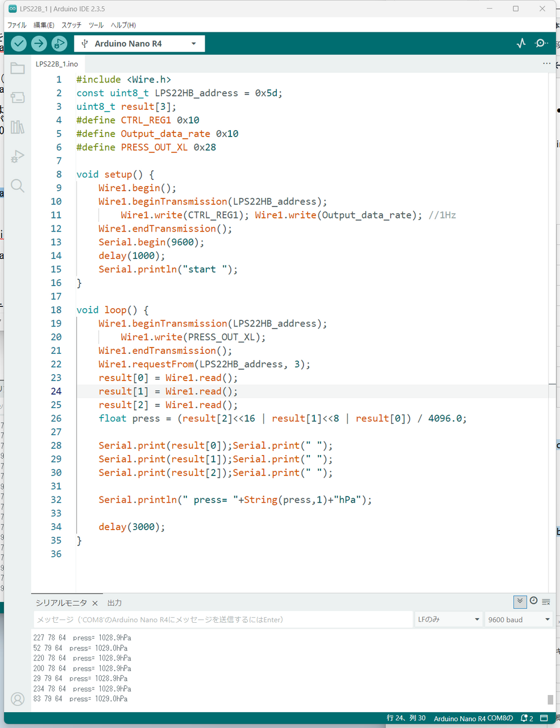Open the sidebar Debug panel
Image resolution: width=560 pixels, height=728 pixels.
18,156
